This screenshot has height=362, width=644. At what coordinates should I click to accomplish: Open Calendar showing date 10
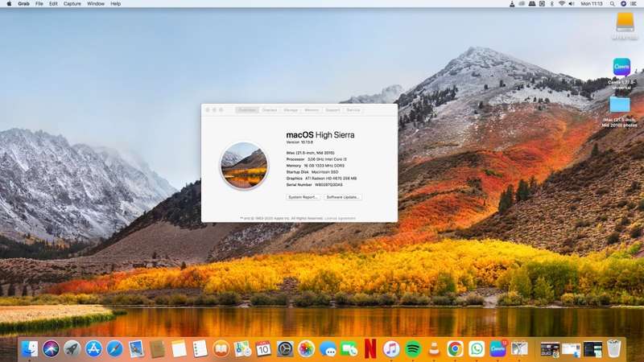click(263, 349)
